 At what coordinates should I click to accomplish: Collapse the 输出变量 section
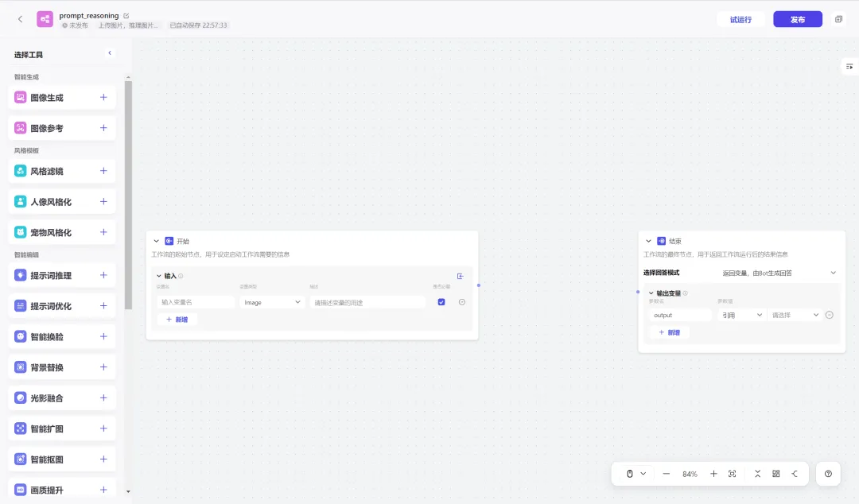651,293
